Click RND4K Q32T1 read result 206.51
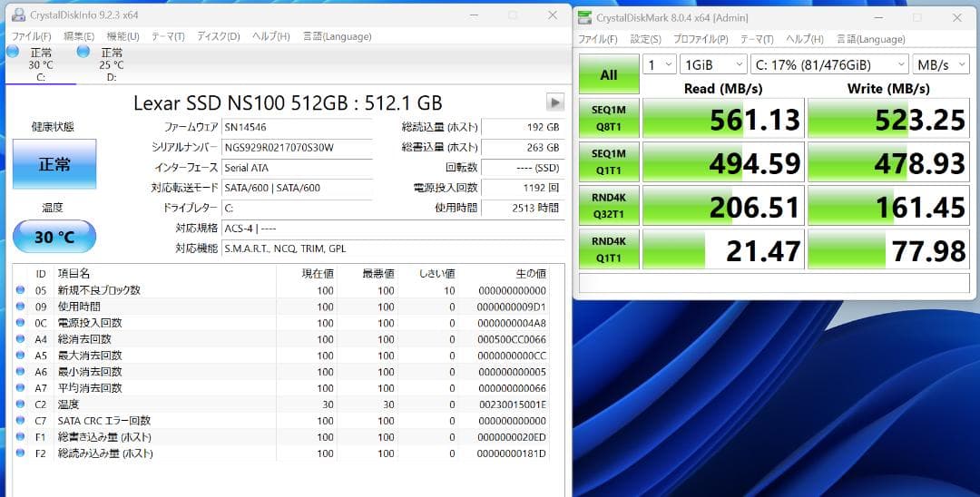This screenshot has width=980, height=497. (x=723, y=206)
